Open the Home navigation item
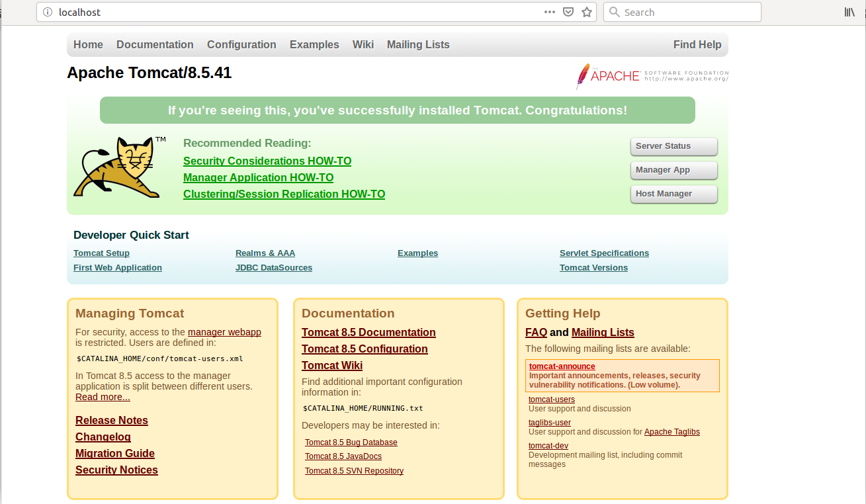Viewport: 866px width, 504px height. tap(88, 45)
